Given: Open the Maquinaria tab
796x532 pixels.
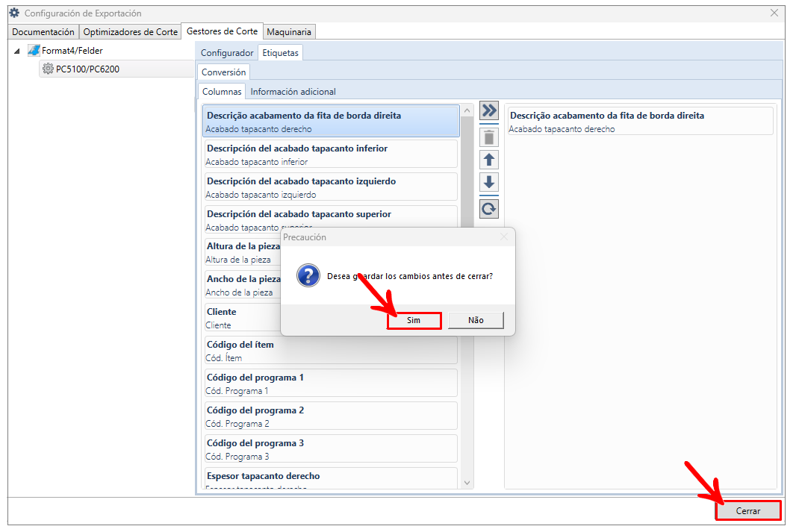Looking at the screenshot, I should click(289, 31).
